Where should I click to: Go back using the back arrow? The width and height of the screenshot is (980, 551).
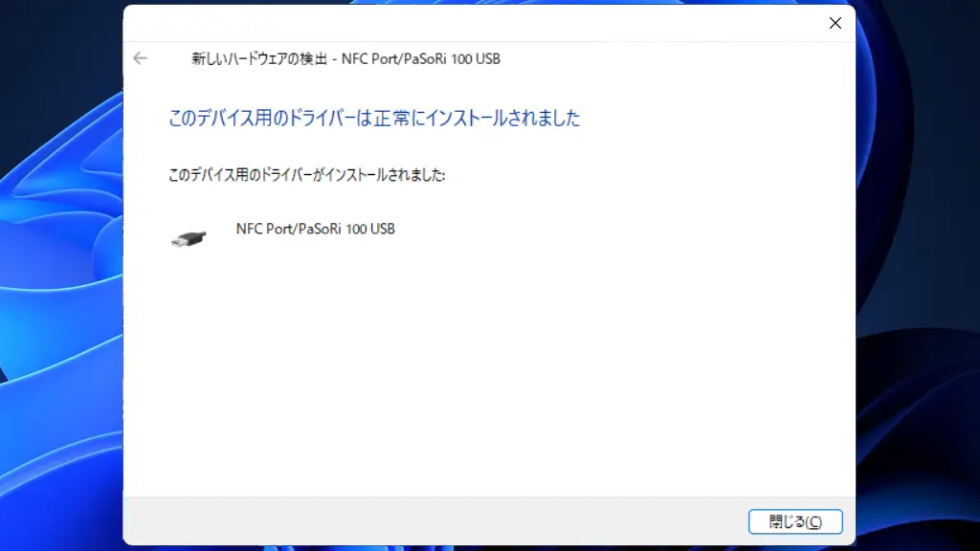[x=141, y=58]
